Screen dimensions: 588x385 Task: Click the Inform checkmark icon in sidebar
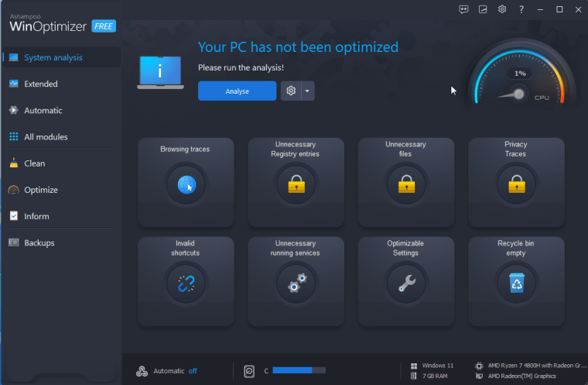click(x=14, y=215)
